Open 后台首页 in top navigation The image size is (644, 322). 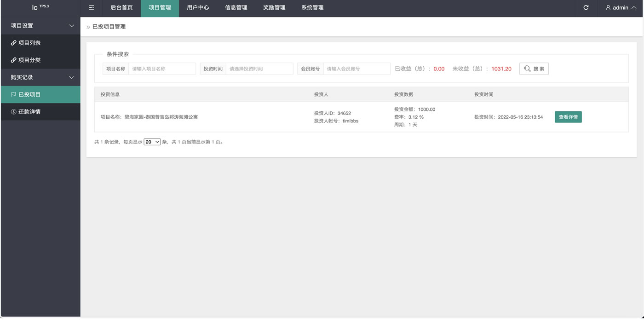(x=121, y=8)
